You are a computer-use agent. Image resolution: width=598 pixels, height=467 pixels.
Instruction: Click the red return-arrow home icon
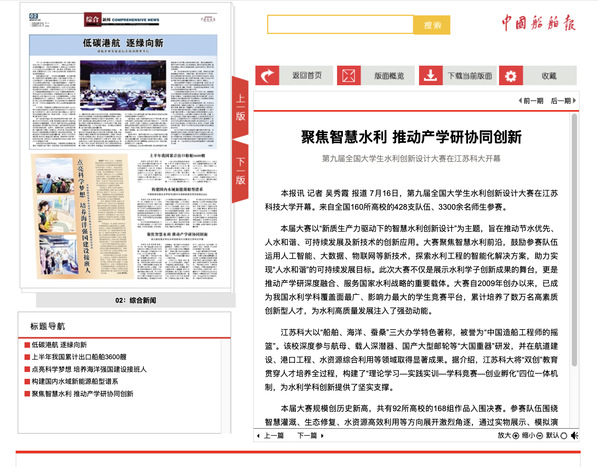click(x=267, y=75)
